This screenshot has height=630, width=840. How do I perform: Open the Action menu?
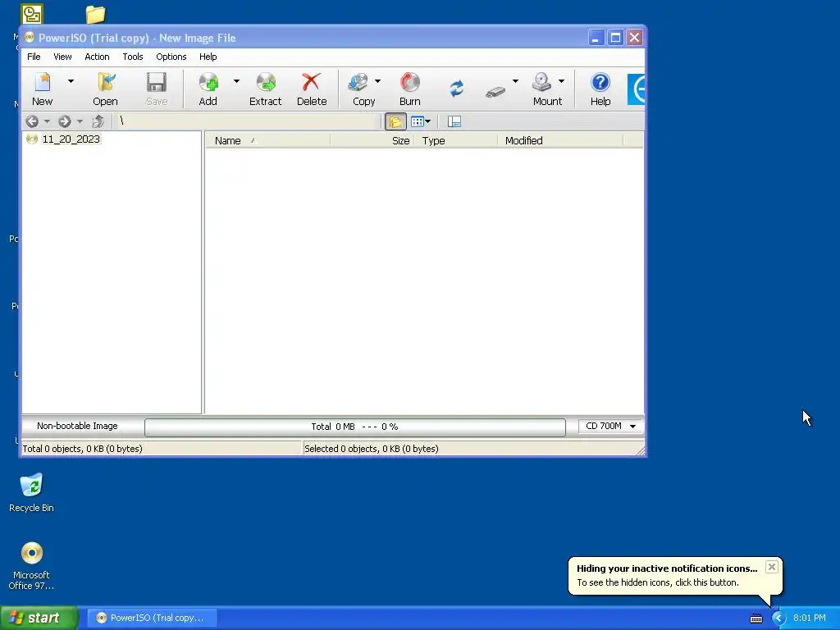[x=97, y=57]
